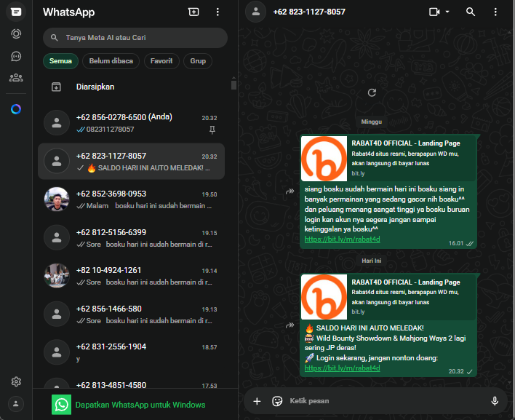The width and height of the screenshot is (515, 420).
Task: Open the +62 812-5156-6399 chat
Action: [132, 238]
